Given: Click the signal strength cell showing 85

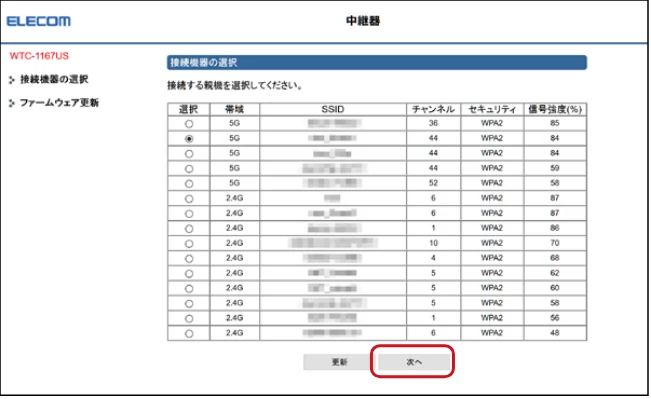Looking at the screenshot, I should (x=555, y=123).
